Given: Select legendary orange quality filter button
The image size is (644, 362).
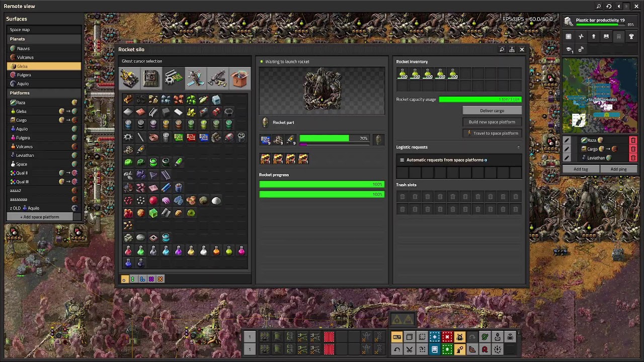Looking at the screenshot, I should (160, 279).
